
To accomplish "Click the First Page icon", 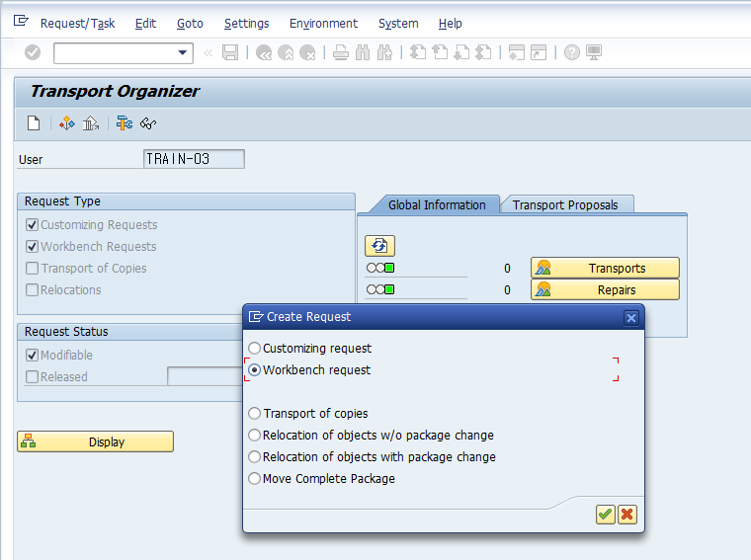I will [x=418, y=52].
